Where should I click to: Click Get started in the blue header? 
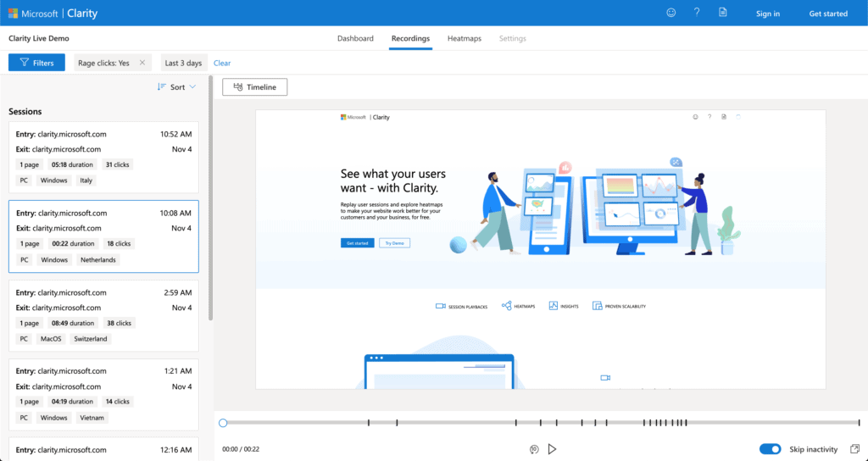828,14
